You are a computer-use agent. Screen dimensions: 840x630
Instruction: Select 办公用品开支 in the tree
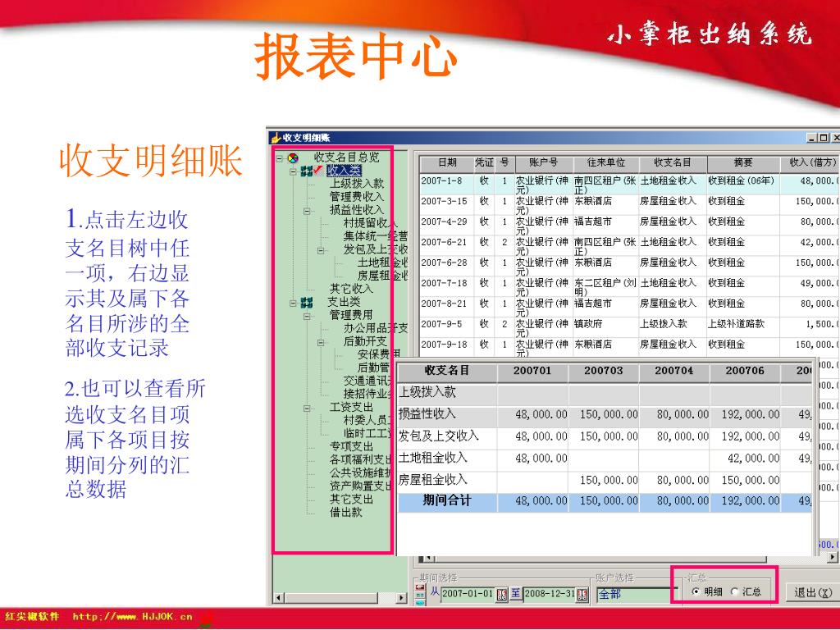tap(375, 328)
